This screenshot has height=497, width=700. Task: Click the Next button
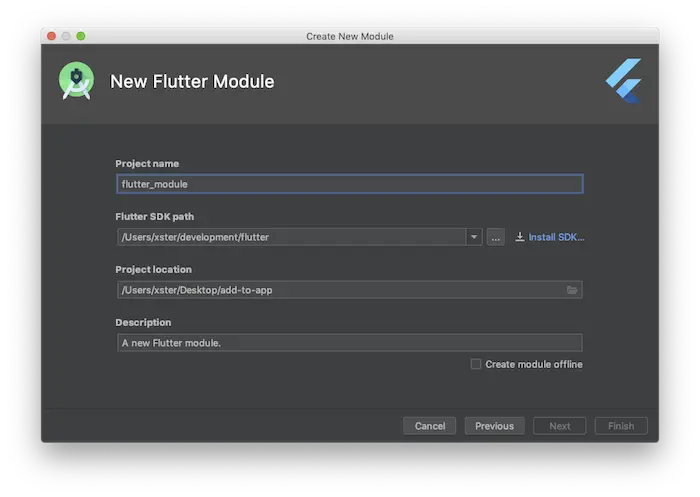coord(560,426)
